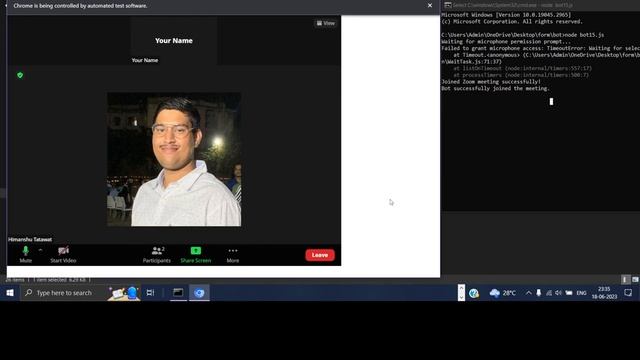Image resolution: width=640 pixels, height=360 pixels.
Task: Switch the ENG input language
Action: (581, 293)
